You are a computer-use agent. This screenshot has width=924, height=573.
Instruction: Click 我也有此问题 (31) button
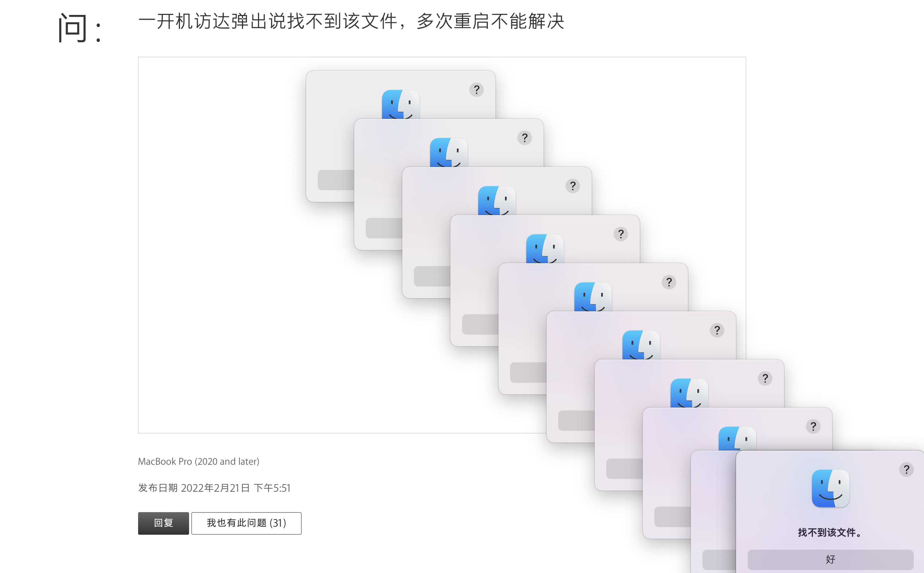[x=246, y=523]
